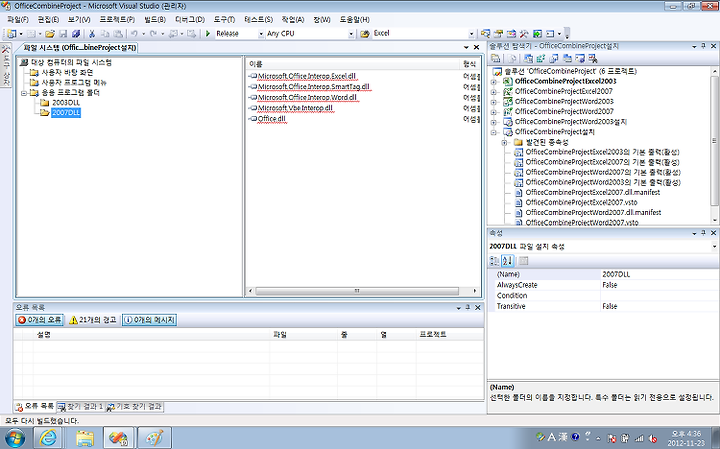This screenshot has width=720, height=449.
Task: Click Properties icon in Solution Explorer toolbar
Action: click(x=495, y=58)
